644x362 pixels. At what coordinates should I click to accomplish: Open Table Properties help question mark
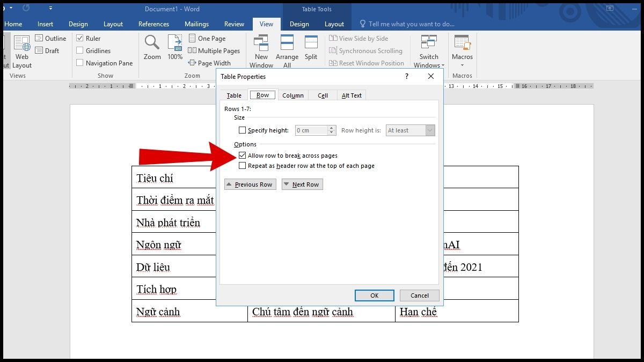407,77
